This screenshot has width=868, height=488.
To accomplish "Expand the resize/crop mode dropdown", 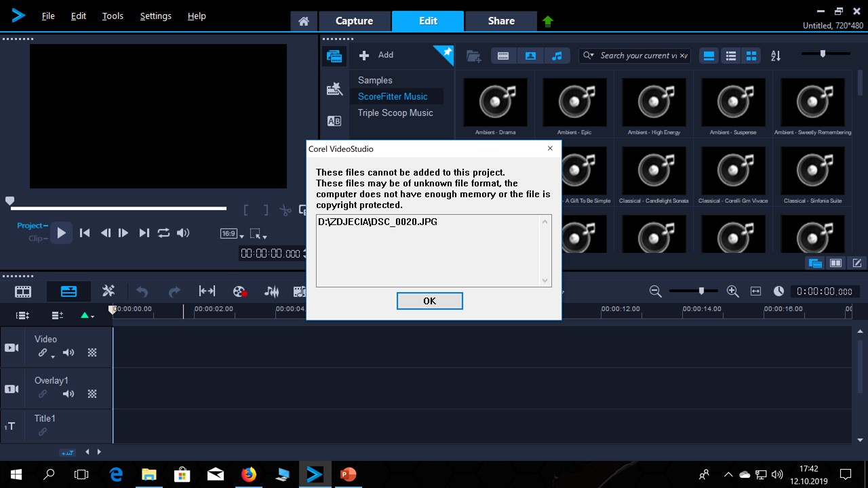I will click(x=258, y=234).
